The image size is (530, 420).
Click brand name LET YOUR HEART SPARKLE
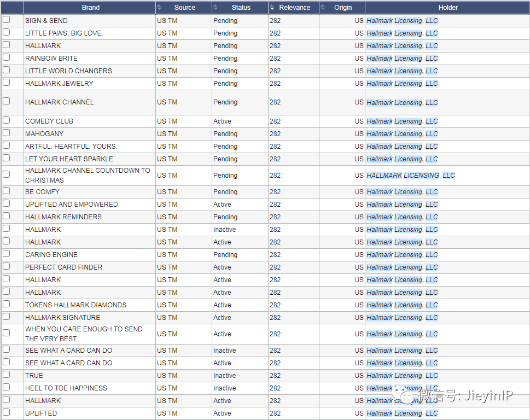(69, 159)
